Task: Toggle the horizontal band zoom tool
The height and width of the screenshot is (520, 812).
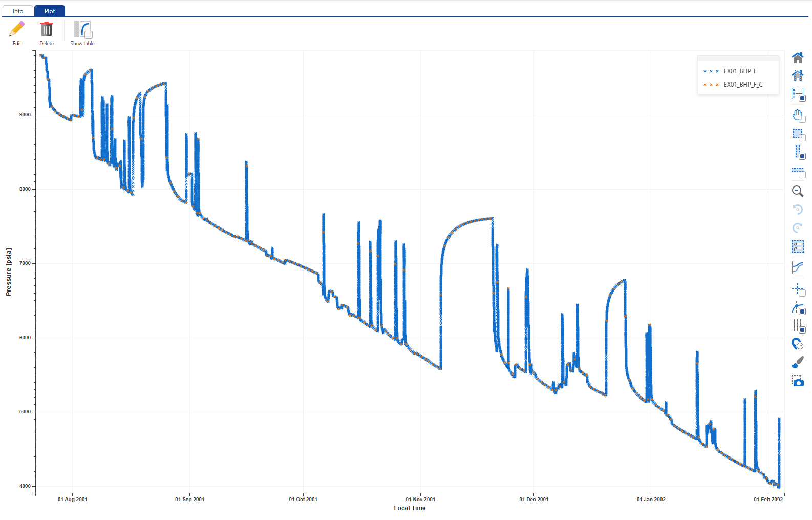Action: 798,172
